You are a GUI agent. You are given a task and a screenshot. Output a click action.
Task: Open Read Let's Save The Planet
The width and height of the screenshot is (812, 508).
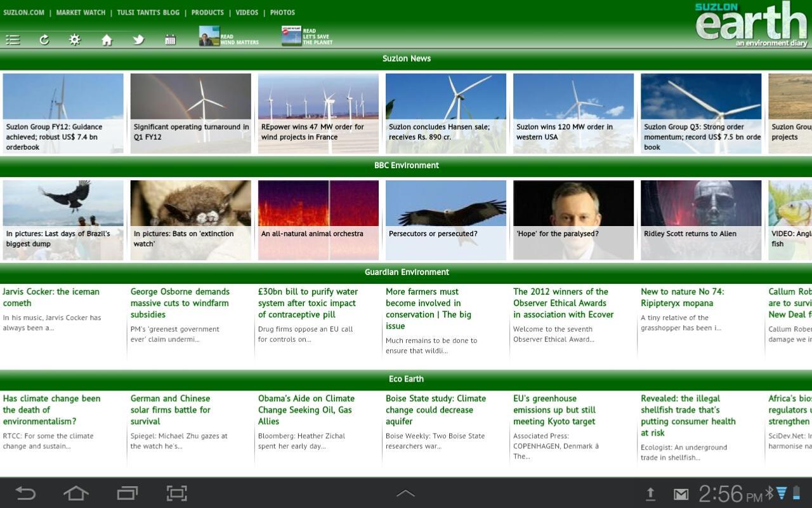(x=307, y=36)
